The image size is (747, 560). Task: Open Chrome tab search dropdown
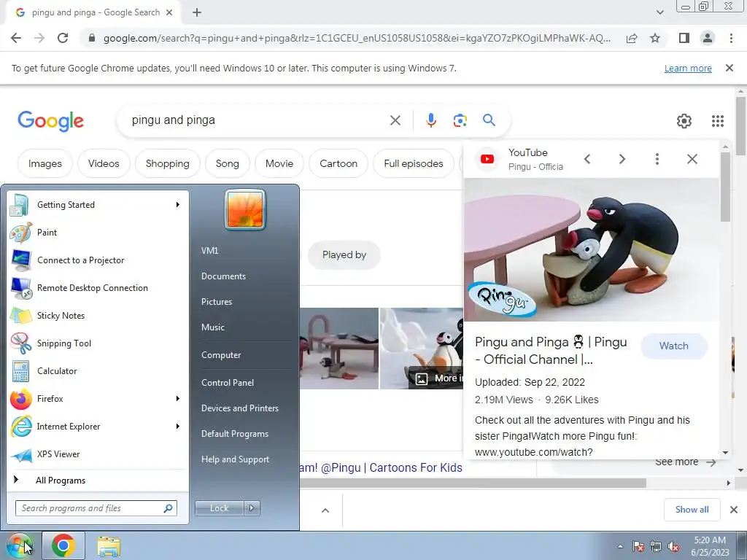[x=659, y=12]
